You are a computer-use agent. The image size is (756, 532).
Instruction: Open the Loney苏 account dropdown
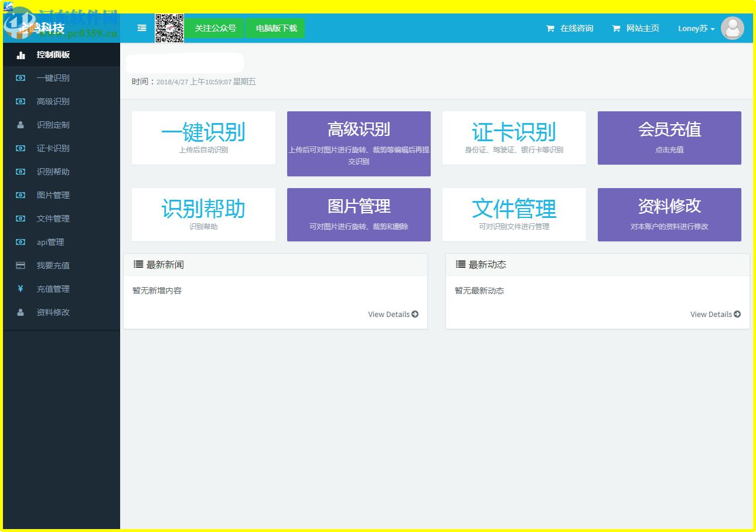(695, 28)
